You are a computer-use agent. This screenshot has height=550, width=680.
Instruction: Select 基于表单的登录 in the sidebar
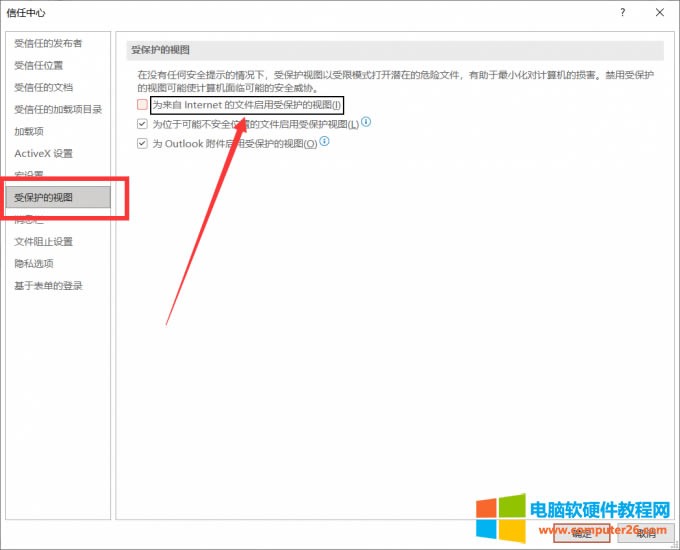click(48, 285)
